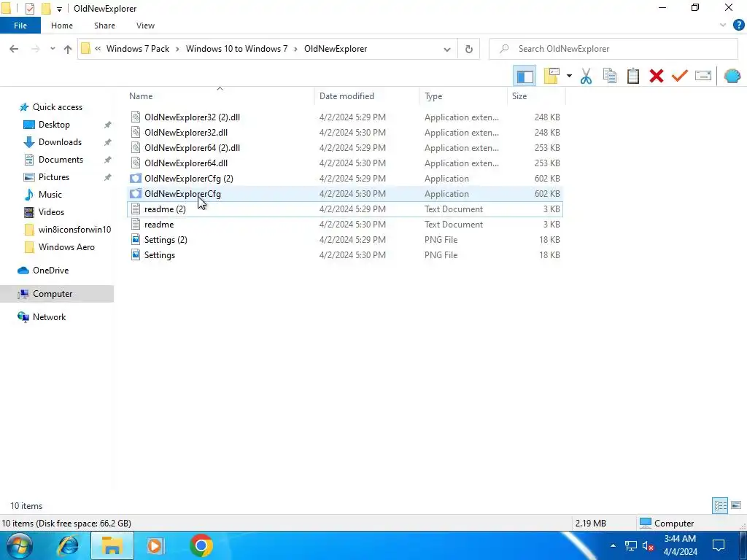Click the Cut scissors icon
Viewport: 747px width, 560px height.
point(586,76)
